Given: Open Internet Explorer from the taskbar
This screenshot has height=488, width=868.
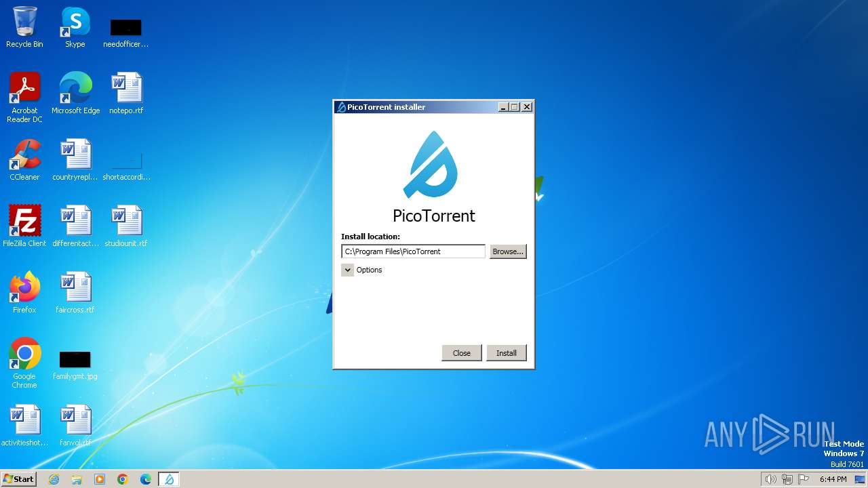Looking at the screenshot, I should (x=54, y=479).
